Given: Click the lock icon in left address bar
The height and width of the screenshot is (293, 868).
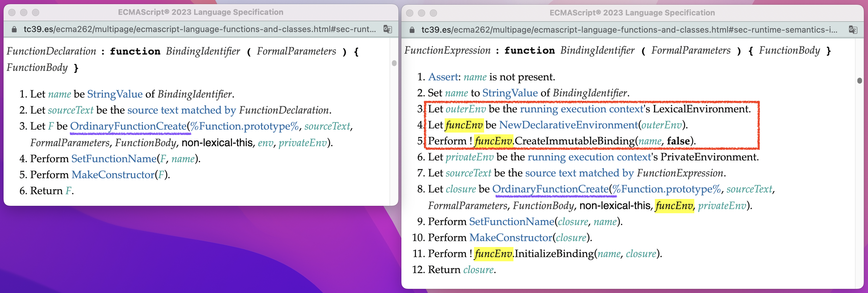Looking at the screenshot, I should coord(14,29).
